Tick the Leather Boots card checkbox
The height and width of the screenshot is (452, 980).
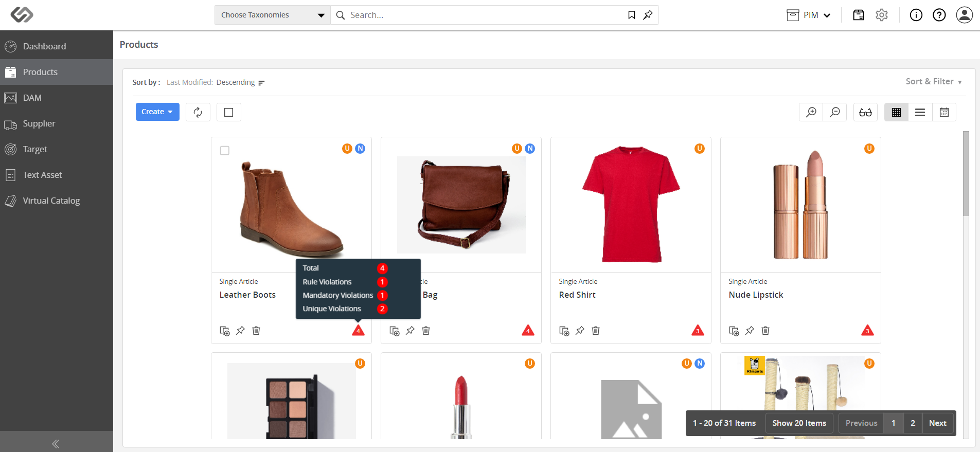pyautogui.click(x=225, y=151)
